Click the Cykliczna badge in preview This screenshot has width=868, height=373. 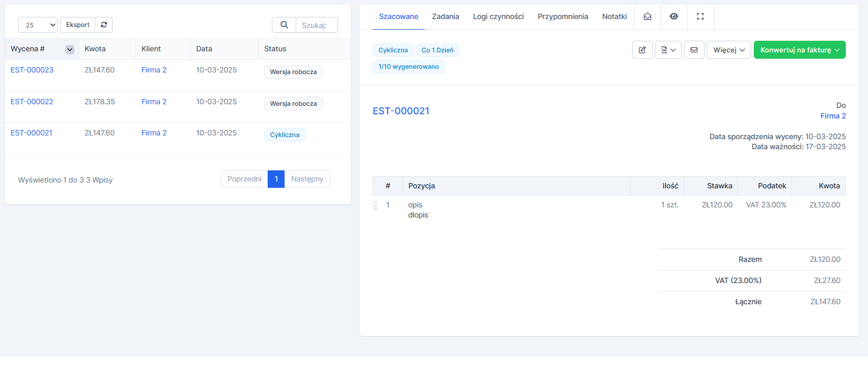pos(393,50)
